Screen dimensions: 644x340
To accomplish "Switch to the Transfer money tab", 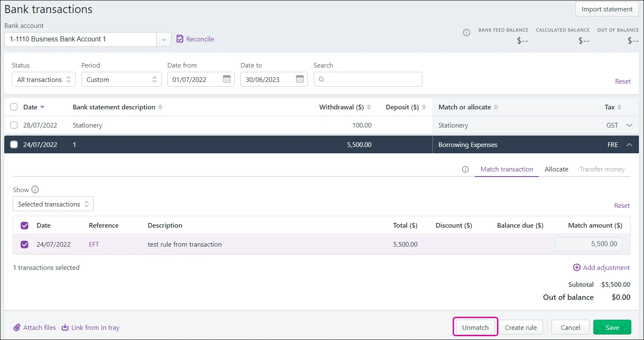I will coord(602,169).
